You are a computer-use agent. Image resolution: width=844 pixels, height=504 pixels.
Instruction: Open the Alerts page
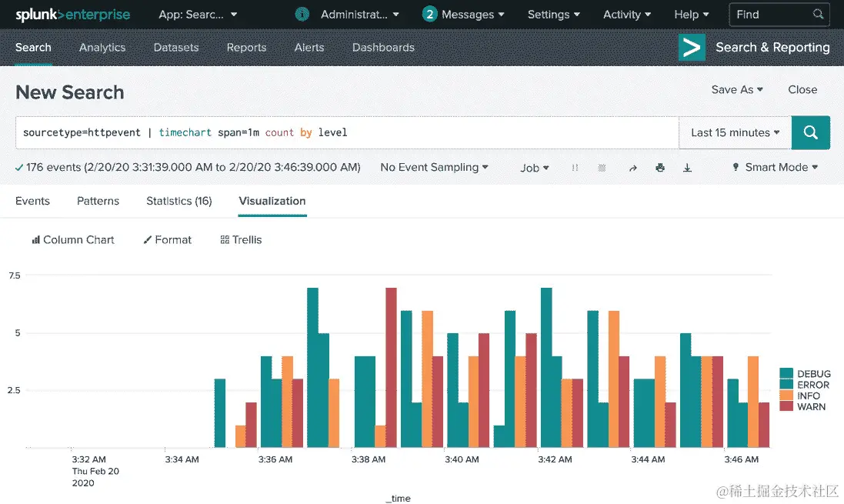click(309, 48)
